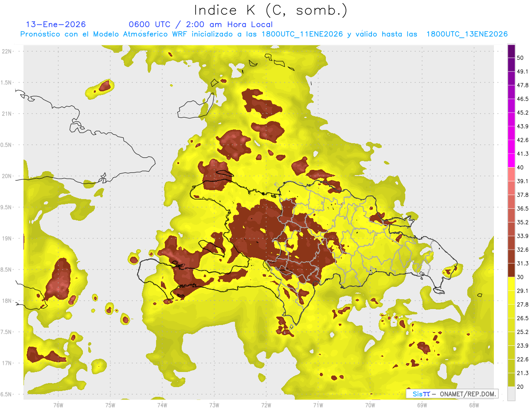Click the '73W' longitude label

coord(214,405)
